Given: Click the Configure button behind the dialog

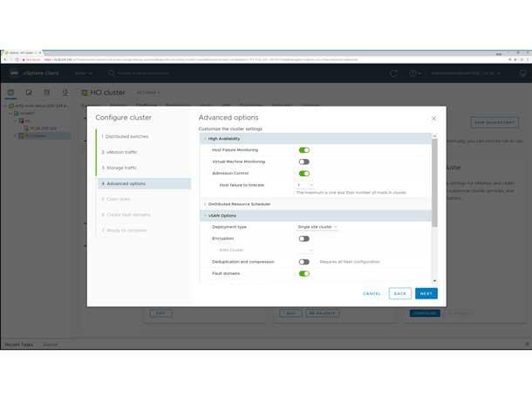Looking at the screenshot, I should pyautogui.click(x=425, y=313).
